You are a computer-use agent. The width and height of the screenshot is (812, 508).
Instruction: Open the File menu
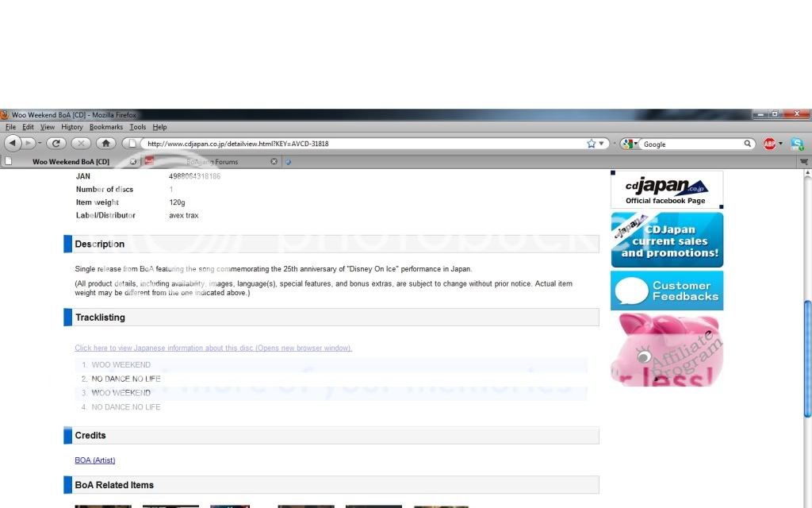coord(10,127)
